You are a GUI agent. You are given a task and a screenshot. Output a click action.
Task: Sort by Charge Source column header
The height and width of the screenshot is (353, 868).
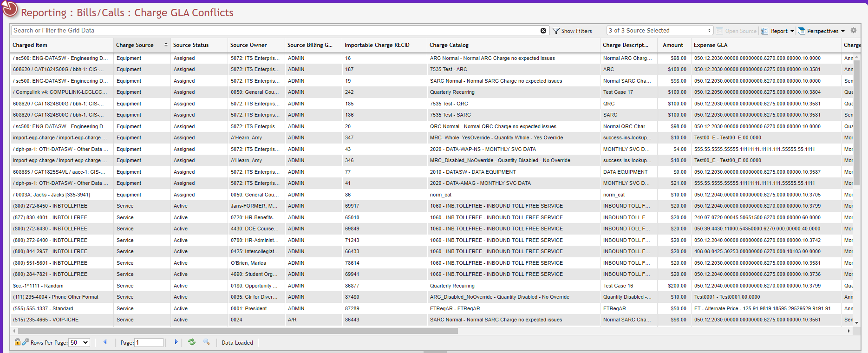[x=135, y=45]
